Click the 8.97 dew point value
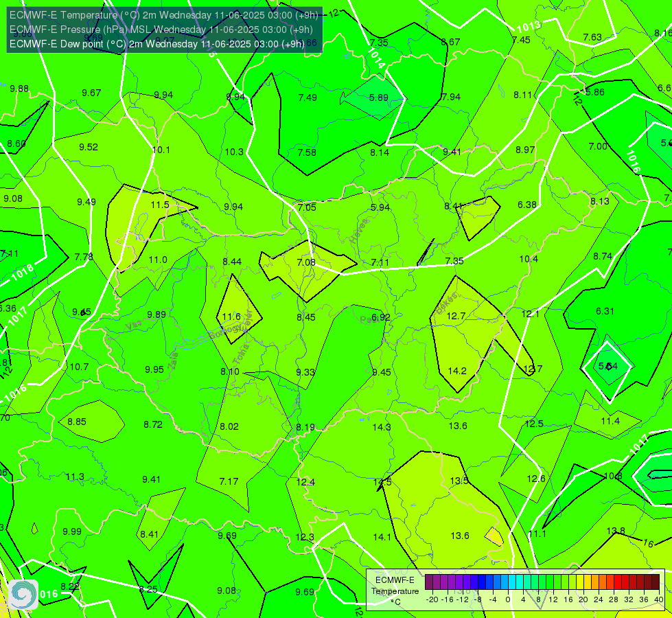 pyautogui.click(x=525, y=150)
